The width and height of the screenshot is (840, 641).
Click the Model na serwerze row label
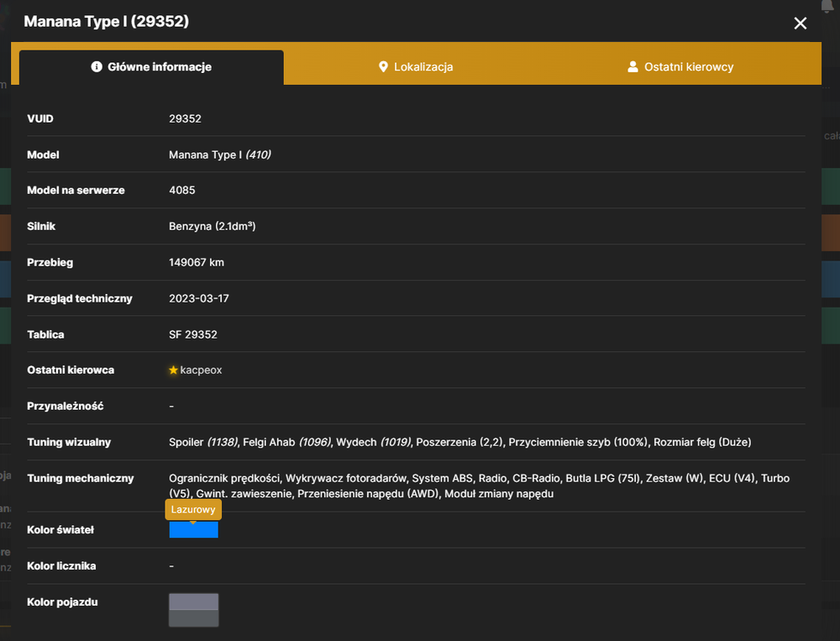[76, 190]
